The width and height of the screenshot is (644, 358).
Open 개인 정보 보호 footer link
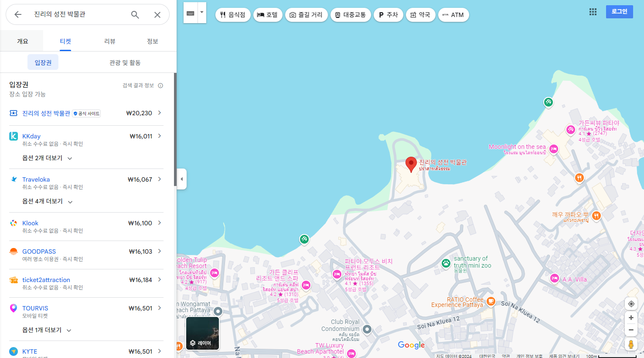click(x=529, y=356)
